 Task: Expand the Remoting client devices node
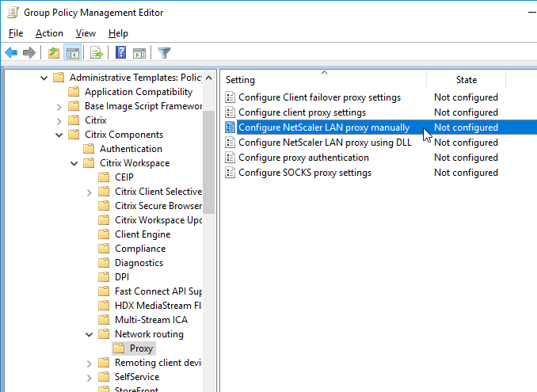[89, 363]
